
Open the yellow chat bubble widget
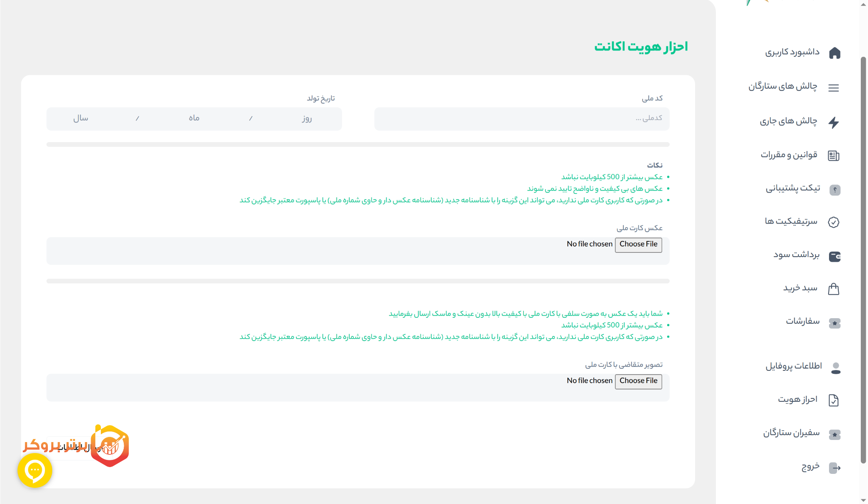coord(35,470)
